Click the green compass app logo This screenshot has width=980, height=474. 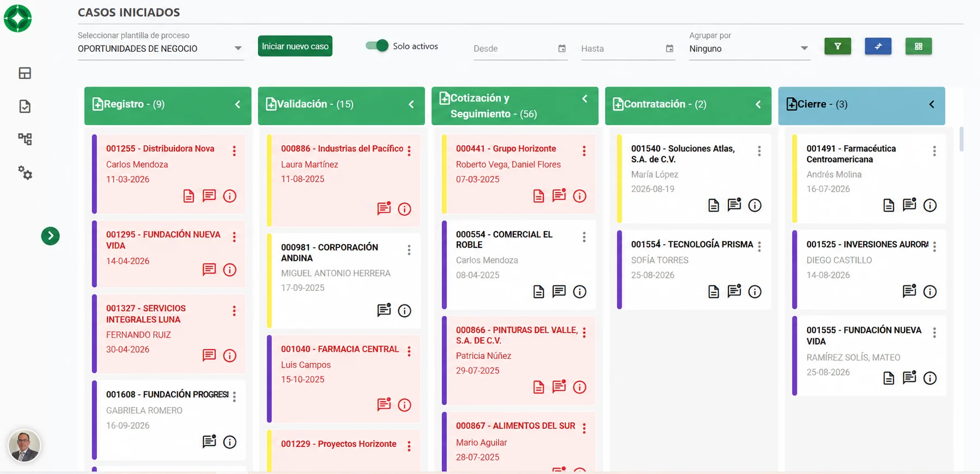tap(18, 18)
